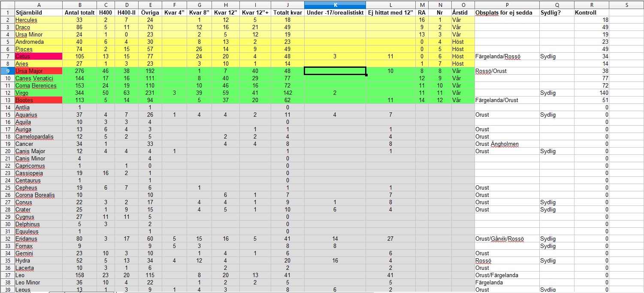Click the 'Antal totalt' header cell
Viewport: 644px width, 293px height.
point(79,13)
